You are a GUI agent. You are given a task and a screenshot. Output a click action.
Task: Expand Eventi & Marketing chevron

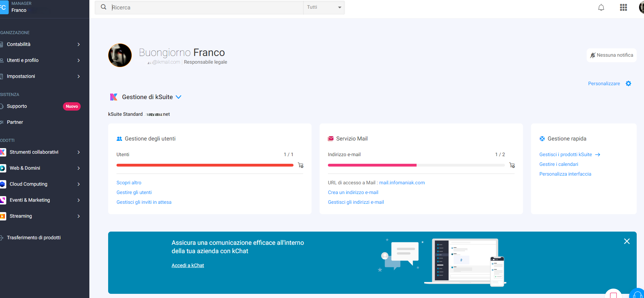coord(79,200)
